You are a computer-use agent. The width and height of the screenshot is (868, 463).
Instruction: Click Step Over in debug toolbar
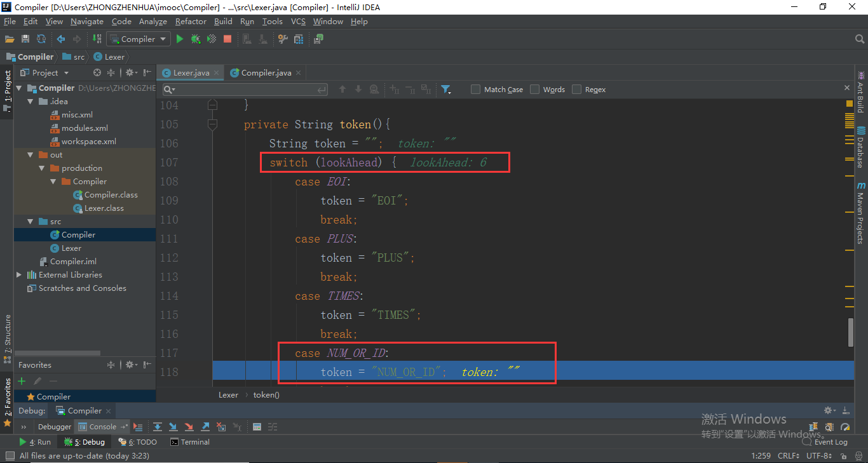(x=158, y=427)
